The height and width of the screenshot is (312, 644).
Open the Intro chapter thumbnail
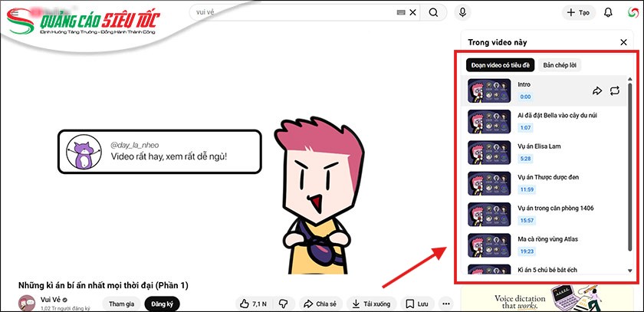489,90
